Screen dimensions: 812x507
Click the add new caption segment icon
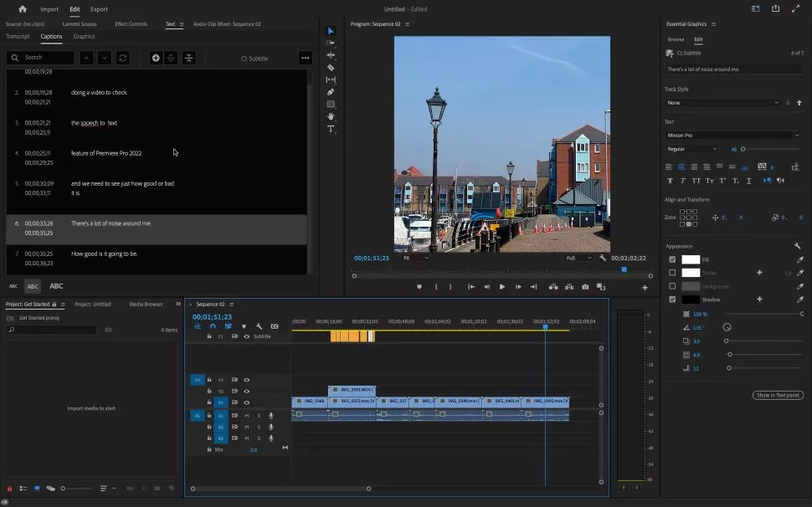(156, 58)
